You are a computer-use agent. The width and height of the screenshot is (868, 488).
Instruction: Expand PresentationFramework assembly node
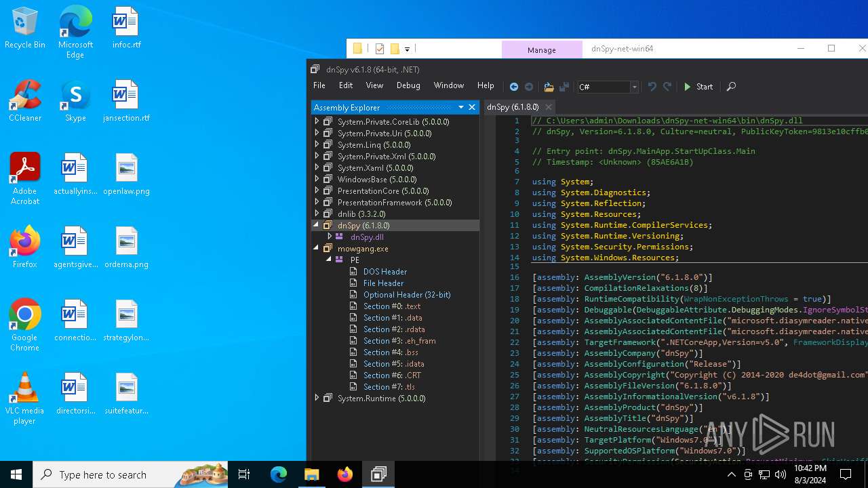(317, 203)
